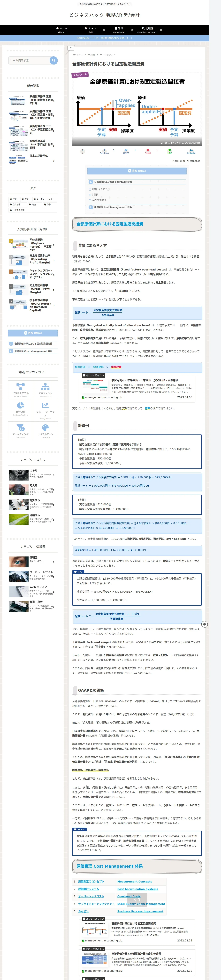
Task: Expand the スキル Skill menu dropdown arrow
Action: pos(104,30)
